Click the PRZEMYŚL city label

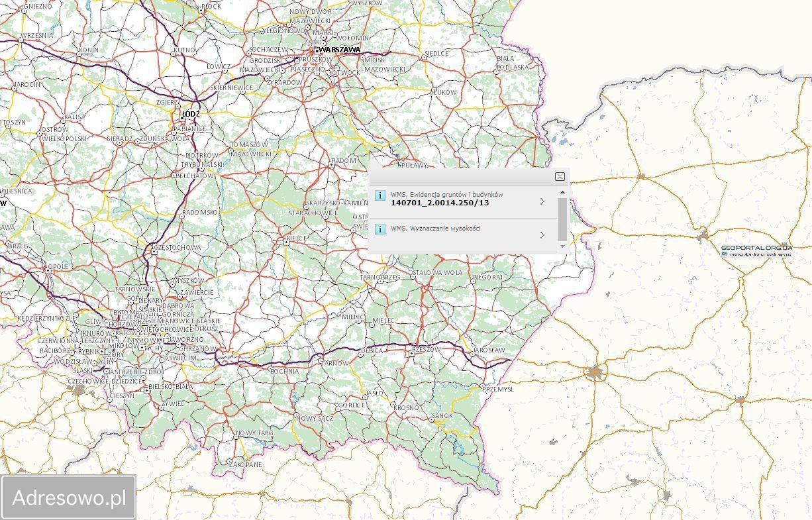click(498, 389)
